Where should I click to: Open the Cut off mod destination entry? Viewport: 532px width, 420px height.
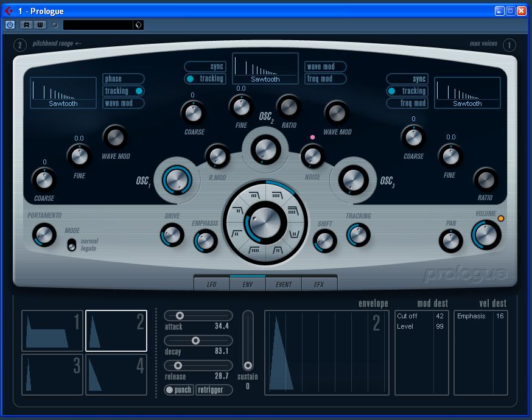coord(407,316)
